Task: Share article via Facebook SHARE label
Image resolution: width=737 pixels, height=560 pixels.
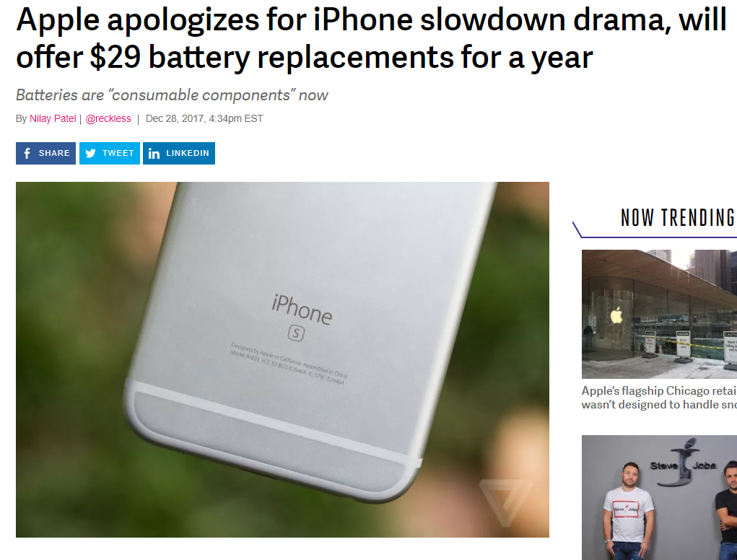Action: (54, 153)
